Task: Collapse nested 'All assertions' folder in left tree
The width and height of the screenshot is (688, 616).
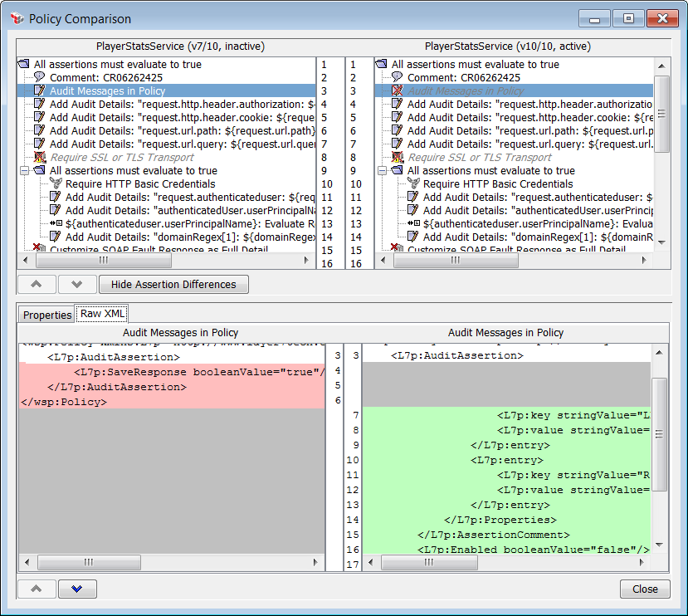Action: (x=24, y=171)
